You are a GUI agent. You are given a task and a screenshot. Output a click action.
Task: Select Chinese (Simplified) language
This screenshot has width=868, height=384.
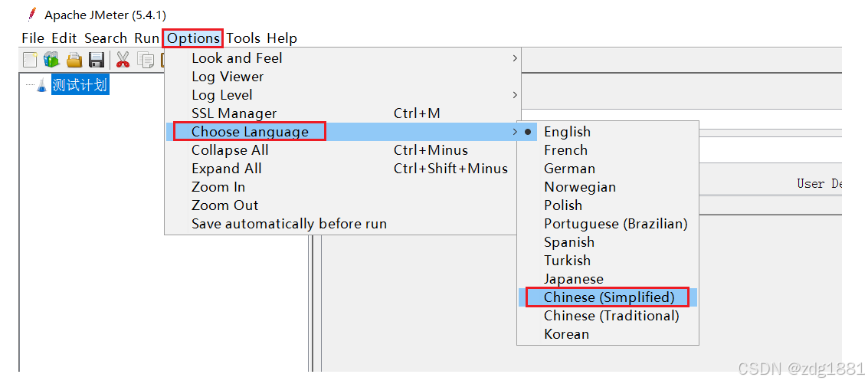[608, 297]
